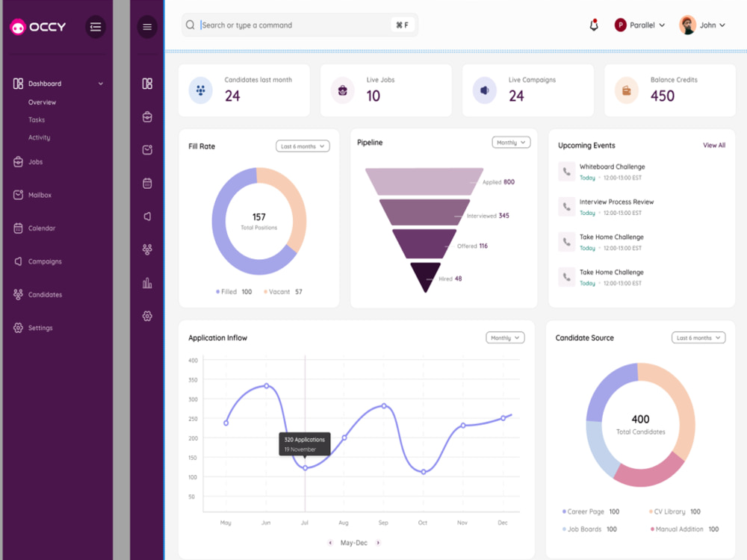747x560 pixels.
Task: Click the Job Boards legend item
Action: [x=589, y=529]
